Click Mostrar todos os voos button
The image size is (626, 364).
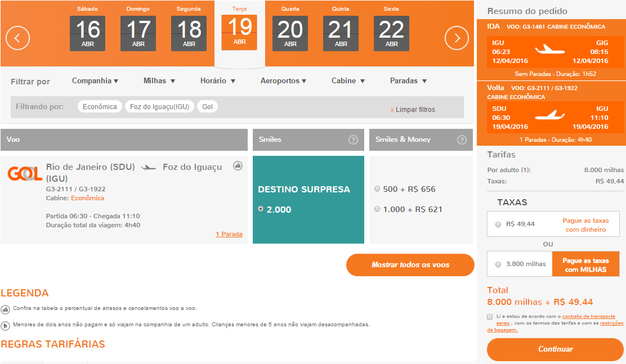click(410, 265)
